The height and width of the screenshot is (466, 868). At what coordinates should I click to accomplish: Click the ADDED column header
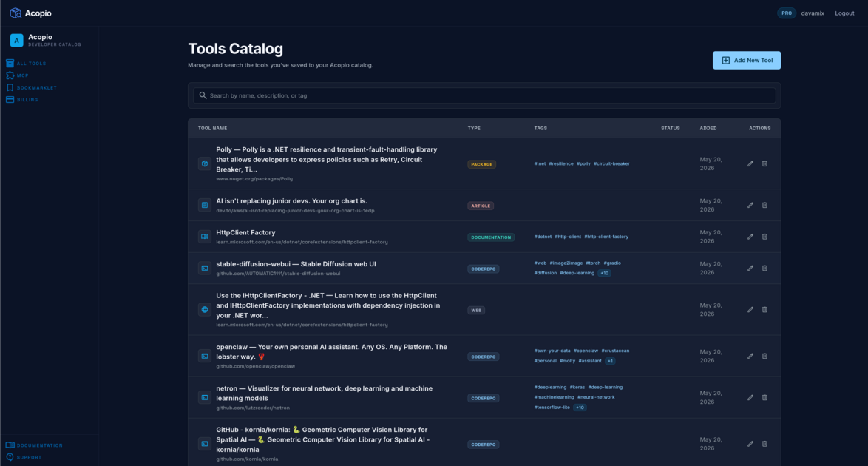(708, 128)
